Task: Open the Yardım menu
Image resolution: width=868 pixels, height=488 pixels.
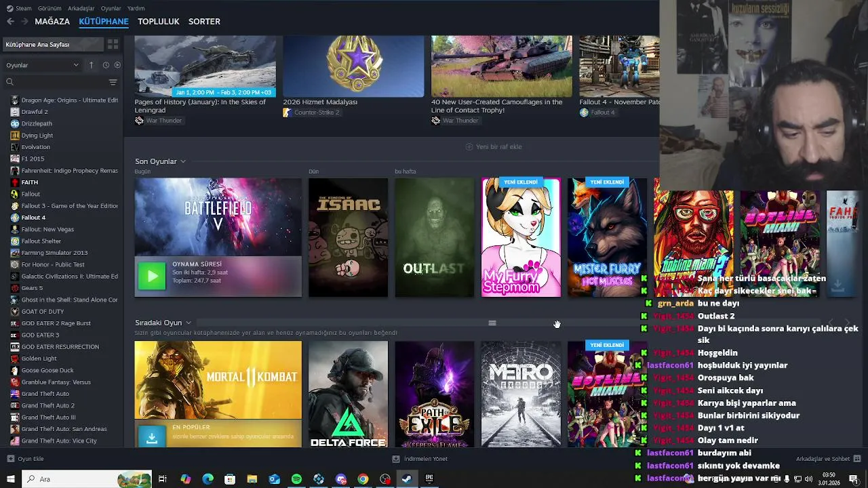Action: [x=136, y=8]
